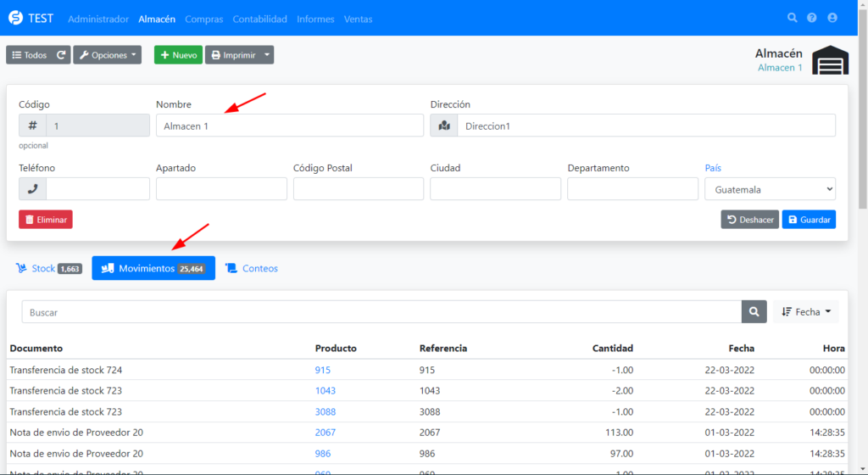868x475 pixels.
Task: Expand the Opciones dropdown
Action: point(107,55)
